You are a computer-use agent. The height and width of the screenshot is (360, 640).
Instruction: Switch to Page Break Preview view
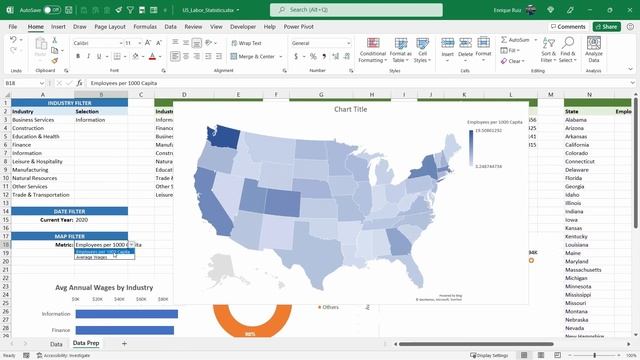[x=558, y=355]
